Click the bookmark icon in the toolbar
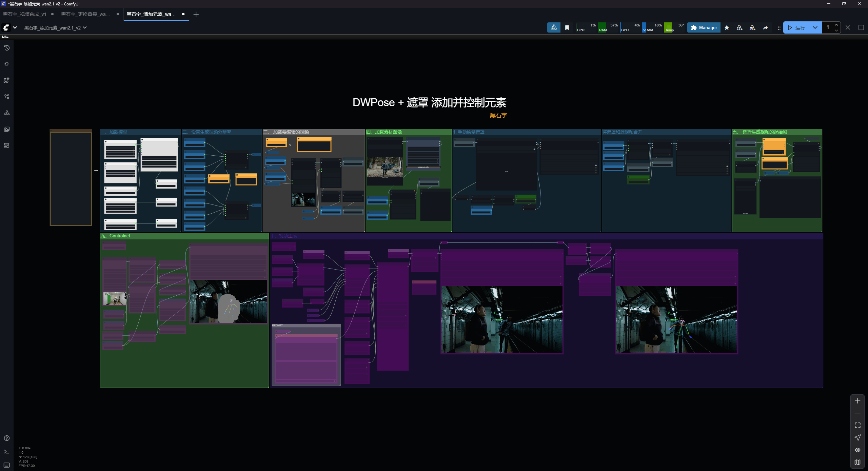 [567, 28]
